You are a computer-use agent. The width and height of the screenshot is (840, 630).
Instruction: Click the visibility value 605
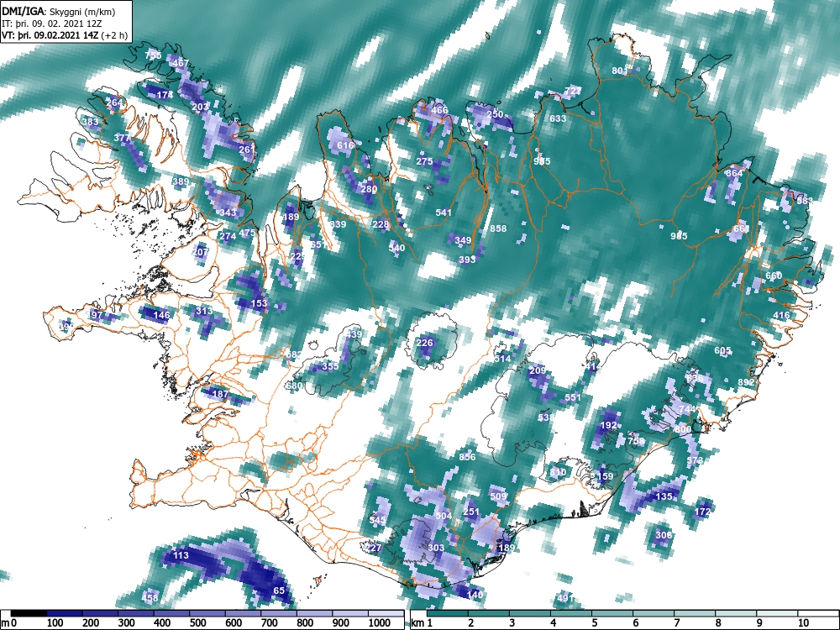(722, 350)
